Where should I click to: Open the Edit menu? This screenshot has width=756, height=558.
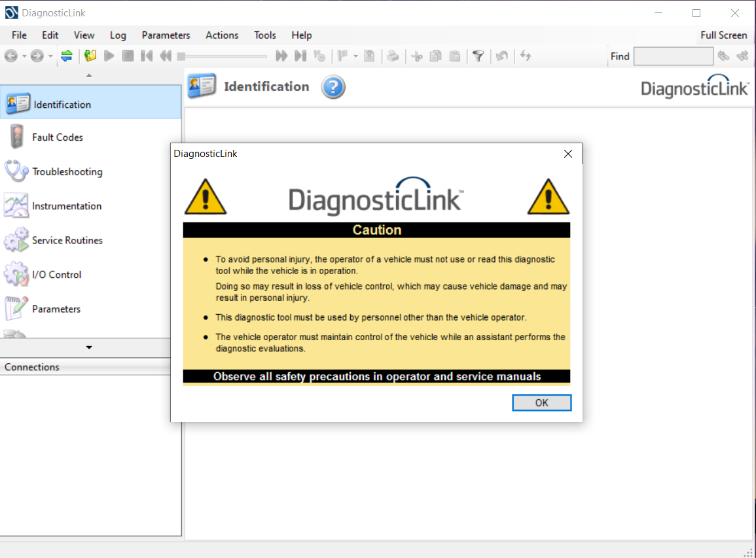pyautogui.click(x=50, y=35)
